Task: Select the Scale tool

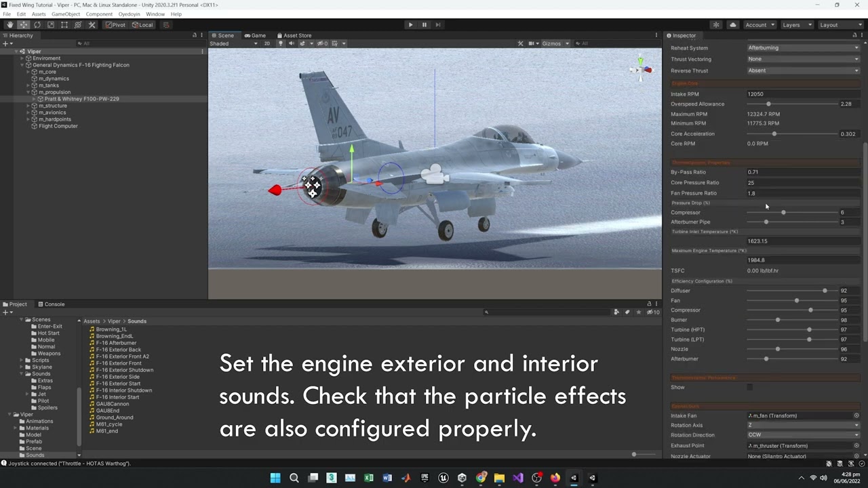Action: pyautogui.click(x=50, y=25)
